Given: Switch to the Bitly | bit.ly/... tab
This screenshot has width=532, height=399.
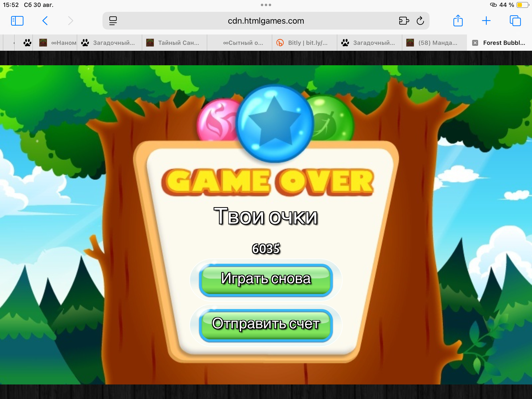Looking at the screenshot, I should (x=305, y=43).
